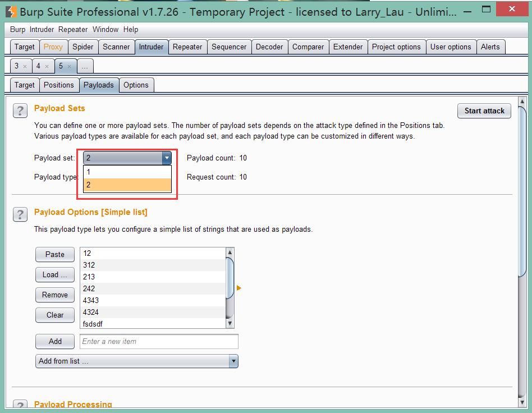Close Intruder attack tab 5

pos(69,67)
